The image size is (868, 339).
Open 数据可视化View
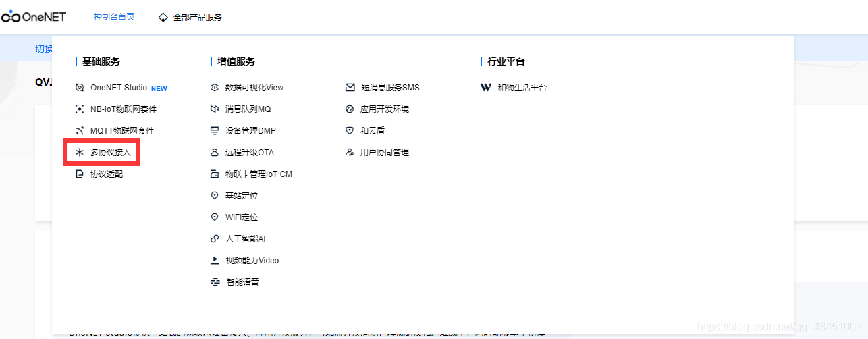tap(254, 88)
